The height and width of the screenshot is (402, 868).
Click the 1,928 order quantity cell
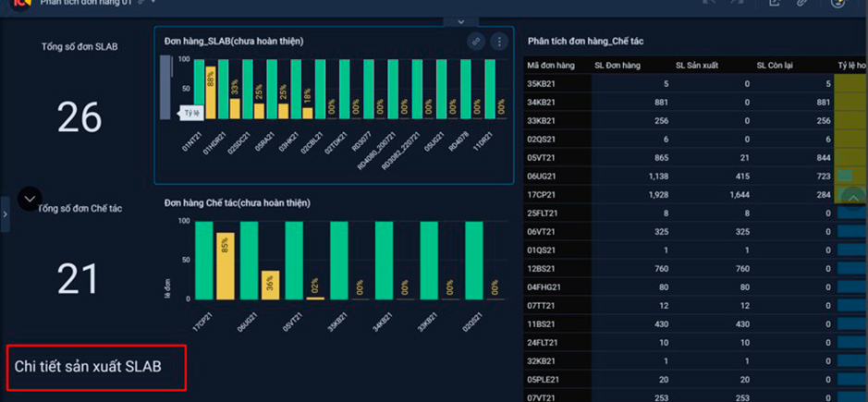pyautogui.click(x=658, y=194)
